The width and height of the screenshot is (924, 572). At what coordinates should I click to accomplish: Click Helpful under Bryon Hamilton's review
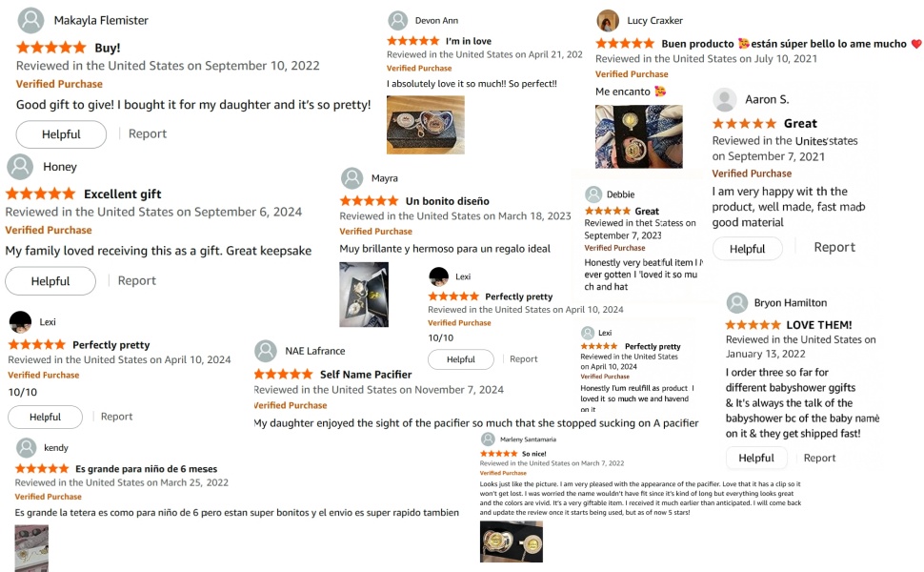pyautogui.click(x=756, y=458)
